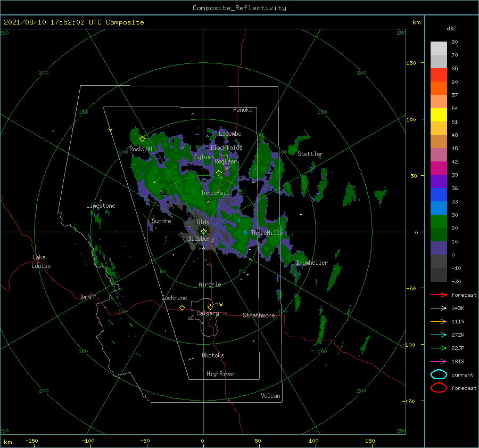Click the Vulcan town label
The width and height of the screenshot is (479, 448).
[270, 396]
